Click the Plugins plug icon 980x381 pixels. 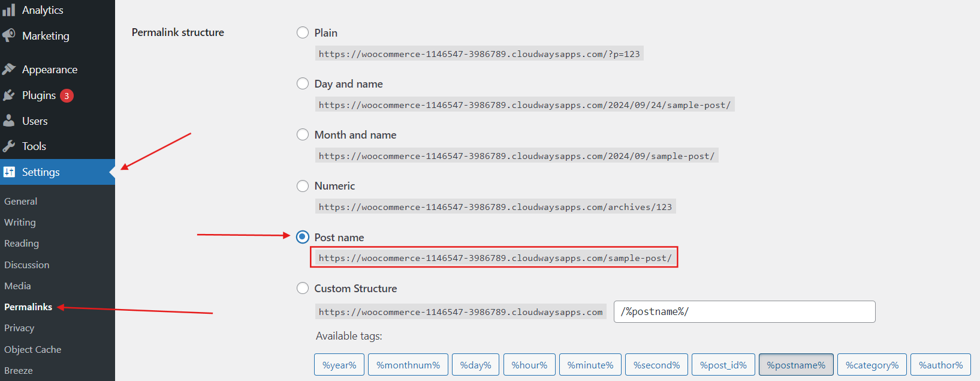tap(9, 95)
